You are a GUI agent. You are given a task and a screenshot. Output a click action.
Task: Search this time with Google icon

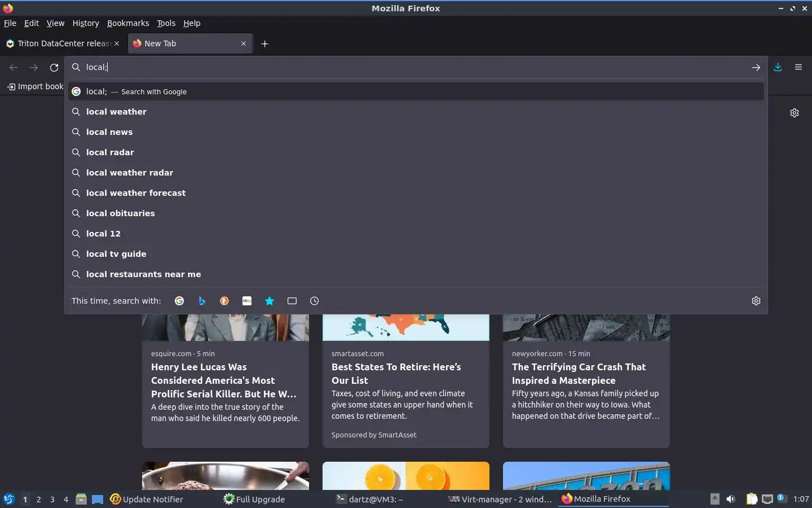(179, 301)
